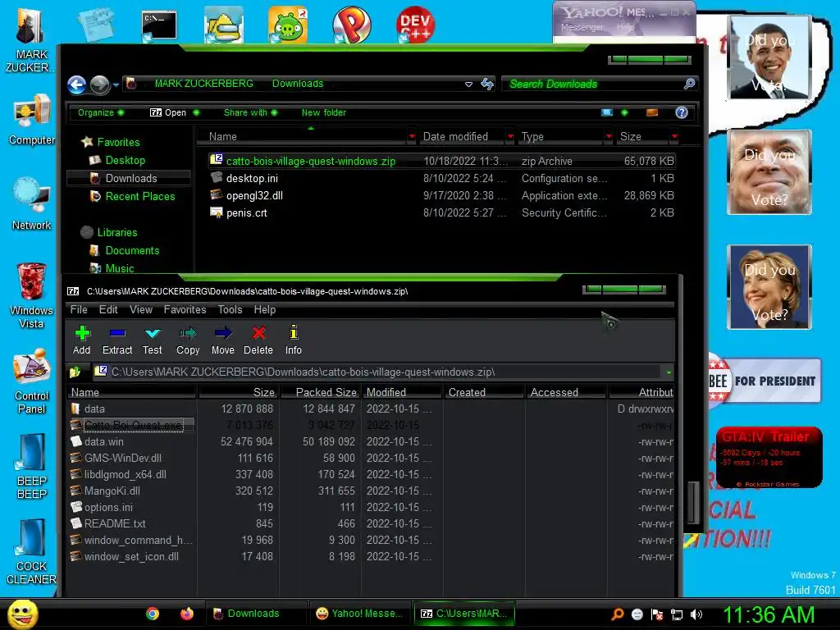Image resolution: width=840 pixels, height=630 pixels.
Task: Go back in the Downloads Explorer window
Action: pos(77,84)
